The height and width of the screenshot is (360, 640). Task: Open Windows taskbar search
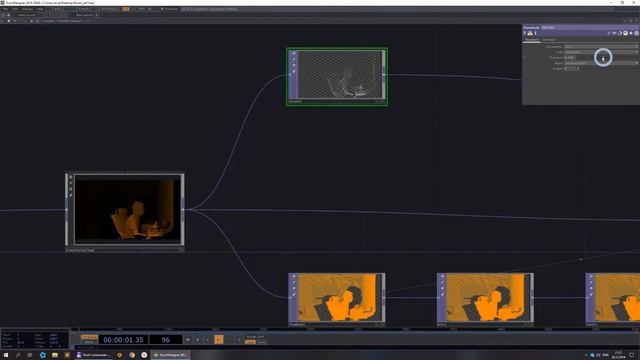[x=18, y=355]
